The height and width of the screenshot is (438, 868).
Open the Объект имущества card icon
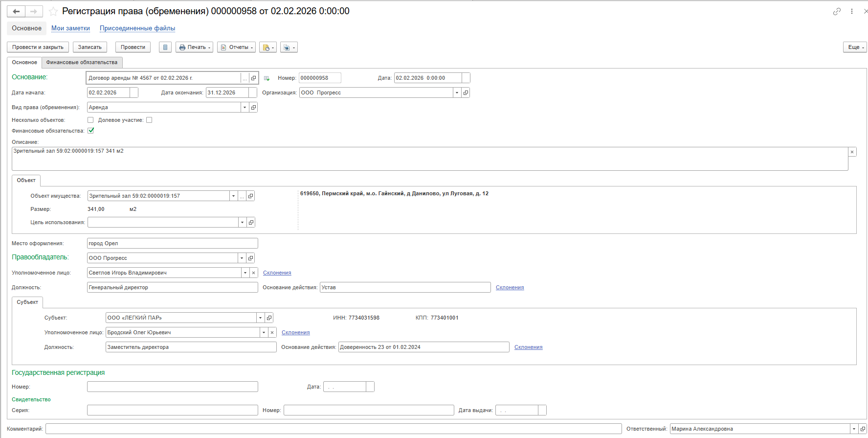coord(250,196)
